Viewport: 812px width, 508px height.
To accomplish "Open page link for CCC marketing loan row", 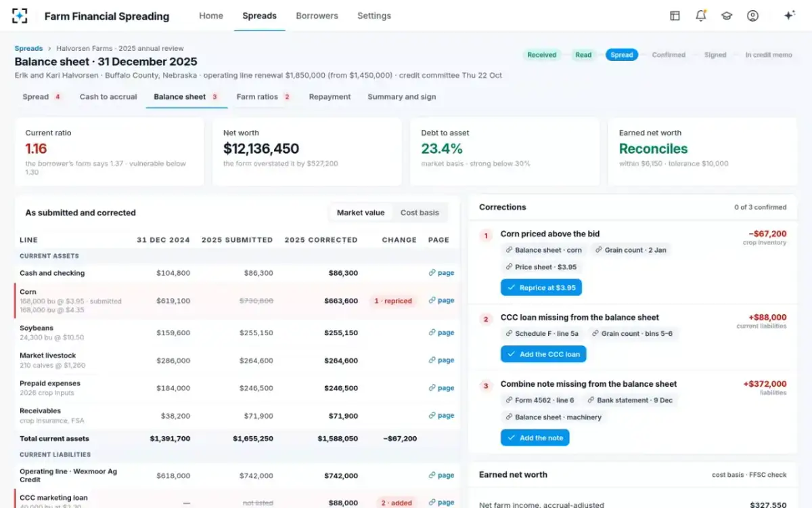I will [441, 503].
